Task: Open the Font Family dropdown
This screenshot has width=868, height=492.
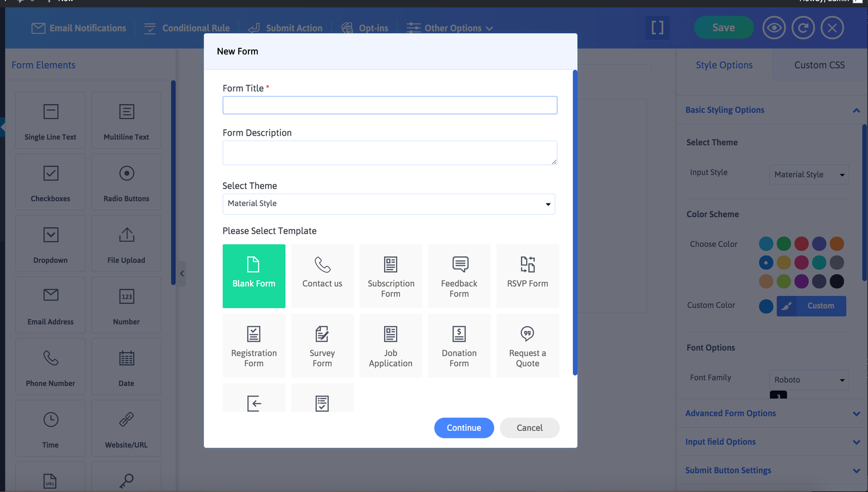Action: [808, 380]
